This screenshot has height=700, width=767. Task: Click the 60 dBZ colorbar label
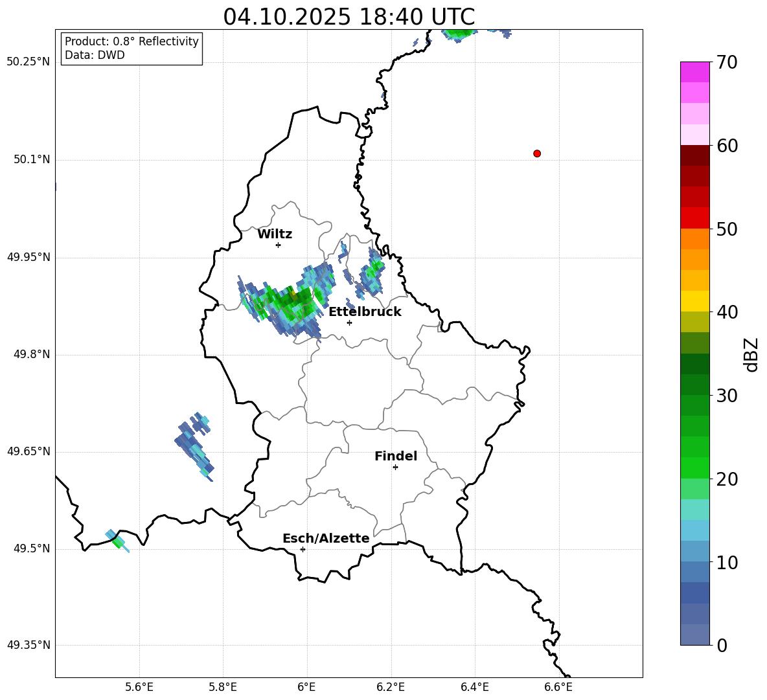[727, 146]
